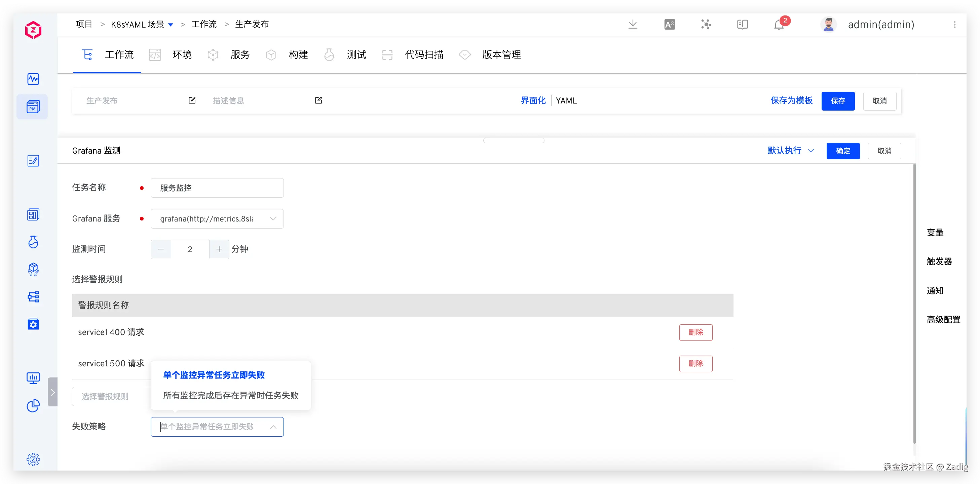The width and height of the screenshot is (980, 484).
Task: Open system settings gear in sidebar
Action: tap(33, 459)
